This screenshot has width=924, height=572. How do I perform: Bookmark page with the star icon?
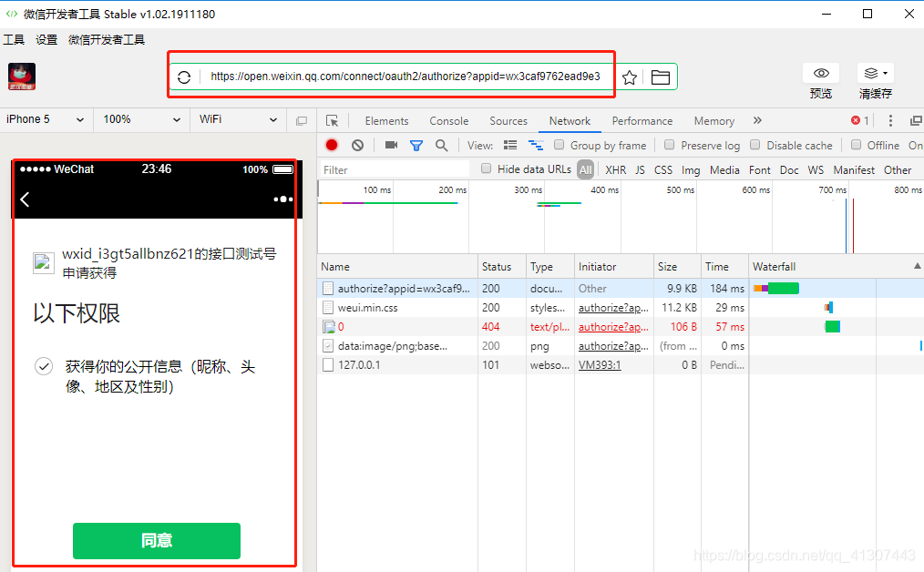(630, 77)
